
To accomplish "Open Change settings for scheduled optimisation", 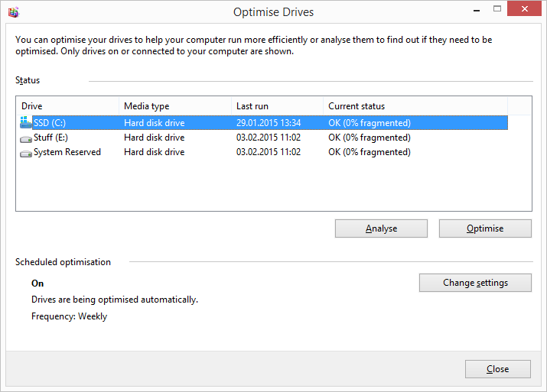I will point(475,283).
